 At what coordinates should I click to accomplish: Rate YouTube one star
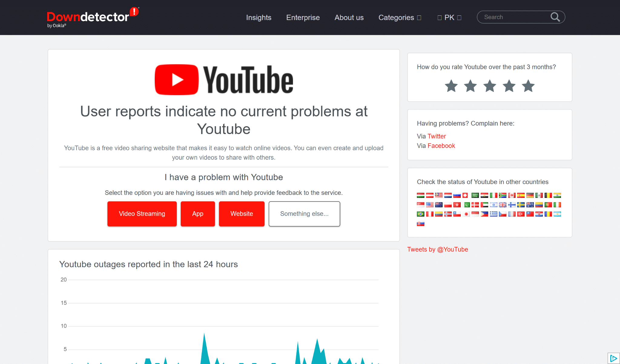[x=451, y=86]
